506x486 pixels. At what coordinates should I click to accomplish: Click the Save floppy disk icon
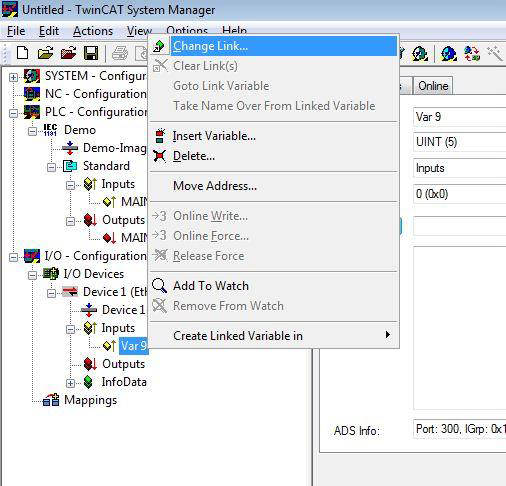click(91, 53)
